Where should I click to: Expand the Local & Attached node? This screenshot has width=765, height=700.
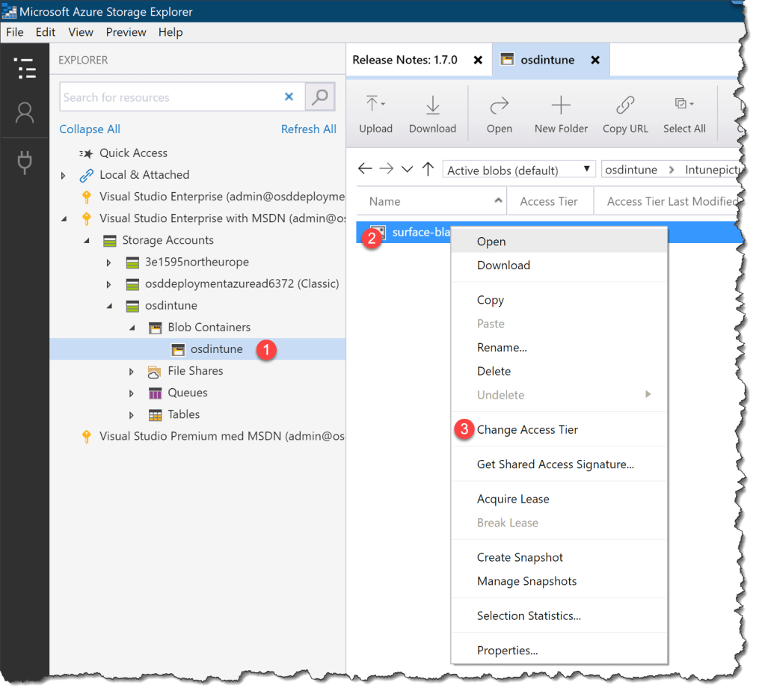click(x=63, y=174)
